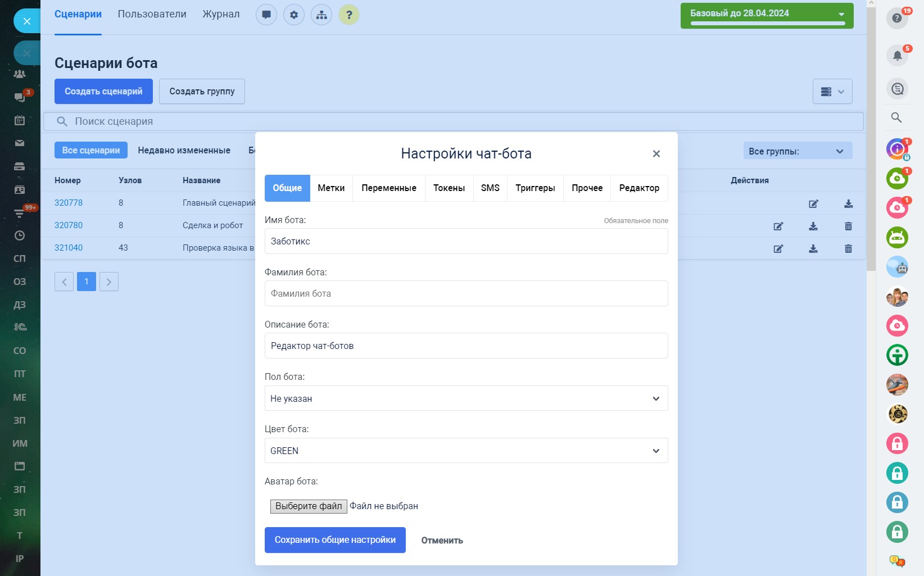Click the chat bubble icon in top navigation
The image size is (924, 576).
click(266, 15)
